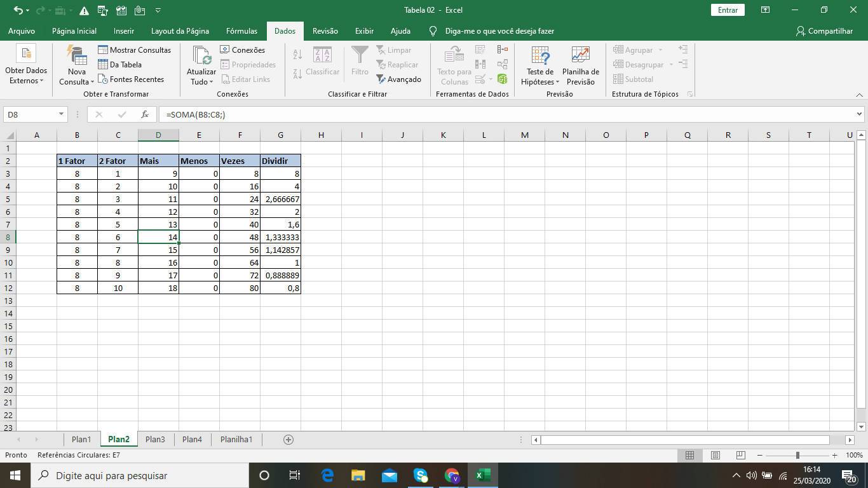Open the Arquivo menu
The height and width of the screenshot is (488, 868).
click(x=22, y=30)
